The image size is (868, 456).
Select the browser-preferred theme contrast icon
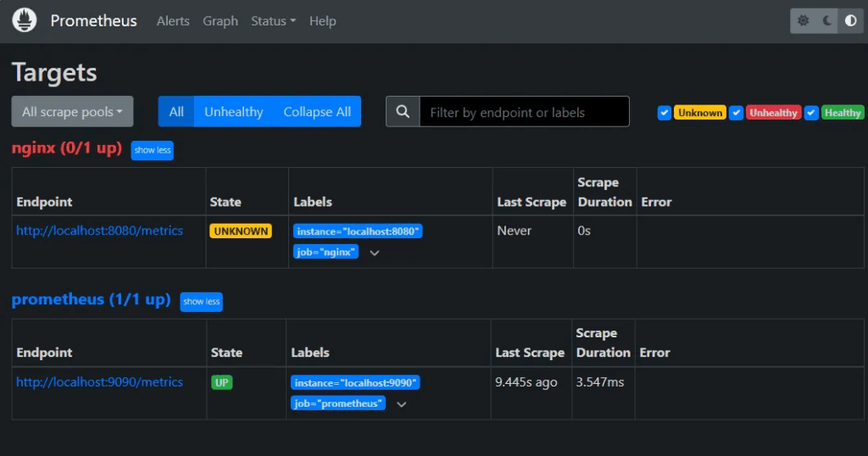(851, 21)
